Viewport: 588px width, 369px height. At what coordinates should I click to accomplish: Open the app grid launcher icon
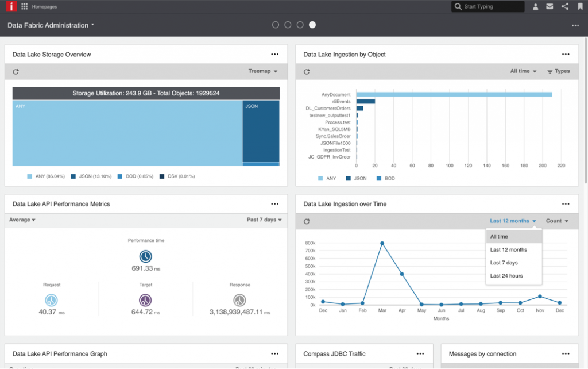(24, 7)
